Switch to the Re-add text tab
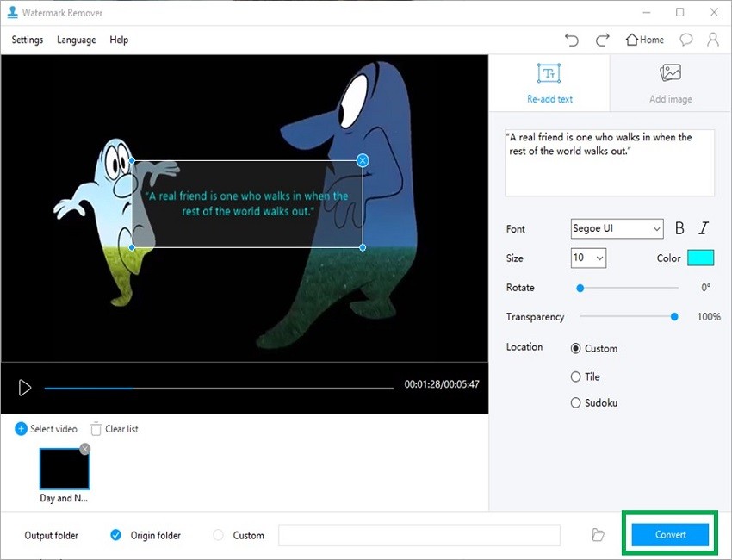Screen dimensions: 732x560 [x=549, y=84]
